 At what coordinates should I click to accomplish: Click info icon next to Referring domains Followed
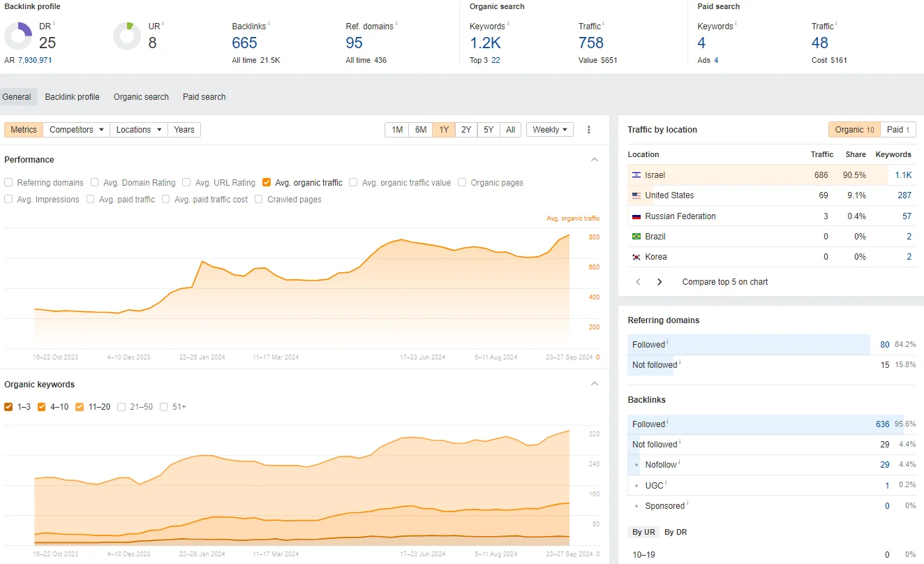668,342
